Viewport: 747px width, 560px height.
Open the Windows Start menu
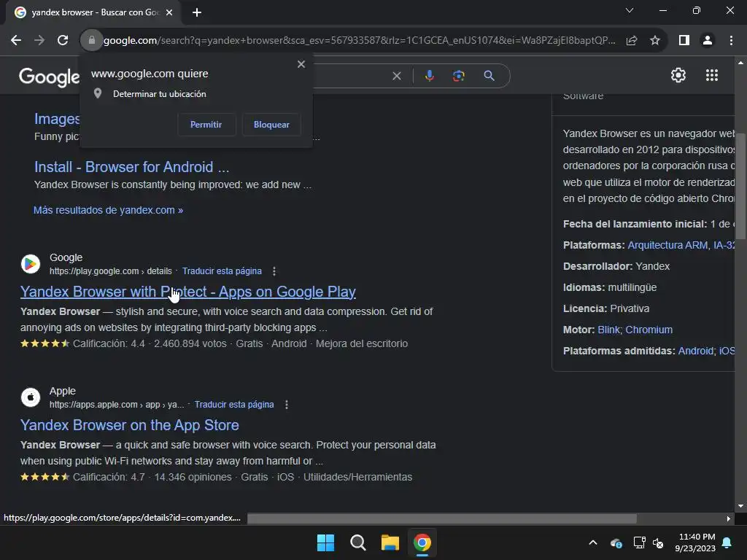point(326,542)
